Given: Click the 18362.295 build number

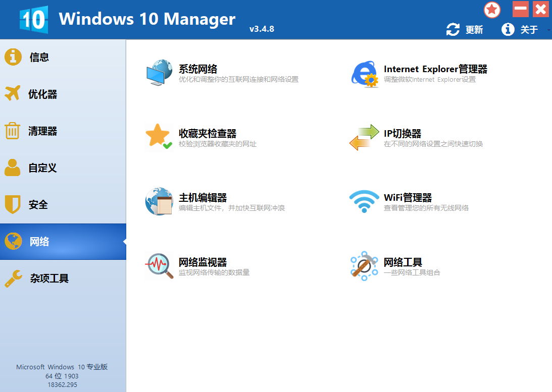Looking at the screenshot, I should [x=62, y=384].
